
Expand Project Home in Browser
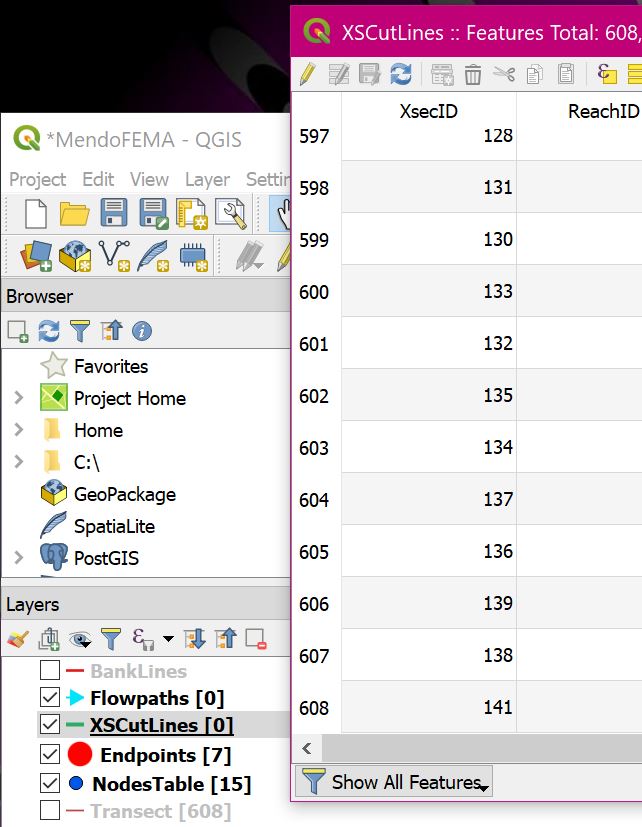(19, 397)
